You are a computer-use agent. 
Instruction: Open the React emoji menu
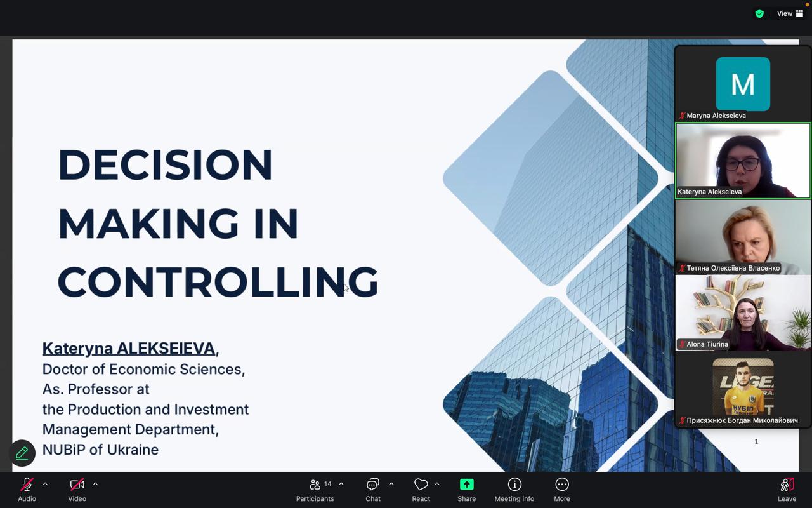pyautogui.click(x=421, y=489)
